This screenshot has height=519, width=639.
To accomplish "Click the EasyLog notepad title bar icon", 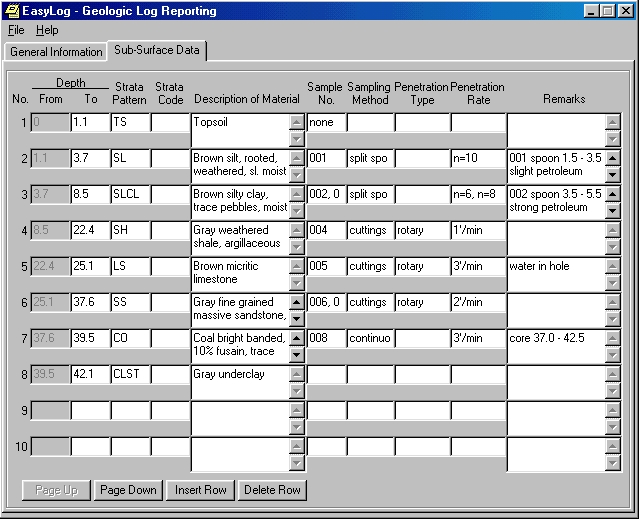I will click(x=11, y=11).
